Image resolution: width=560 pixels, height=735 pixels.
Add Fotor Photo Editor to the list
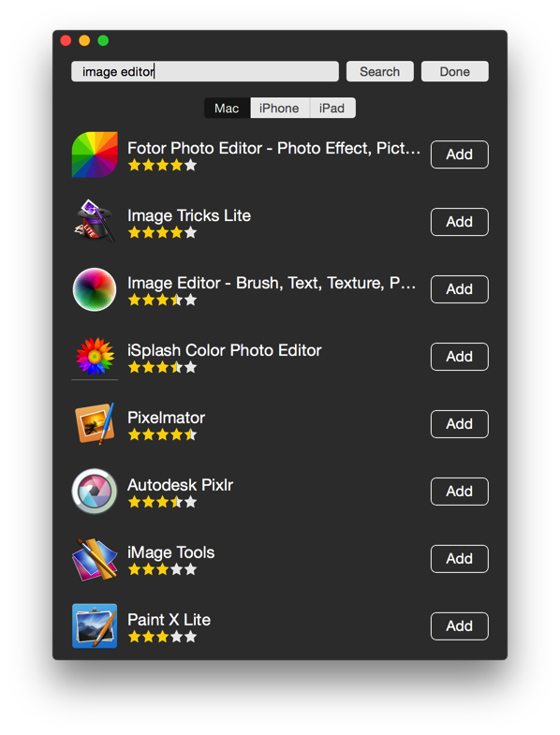click(x=460, y=154)
